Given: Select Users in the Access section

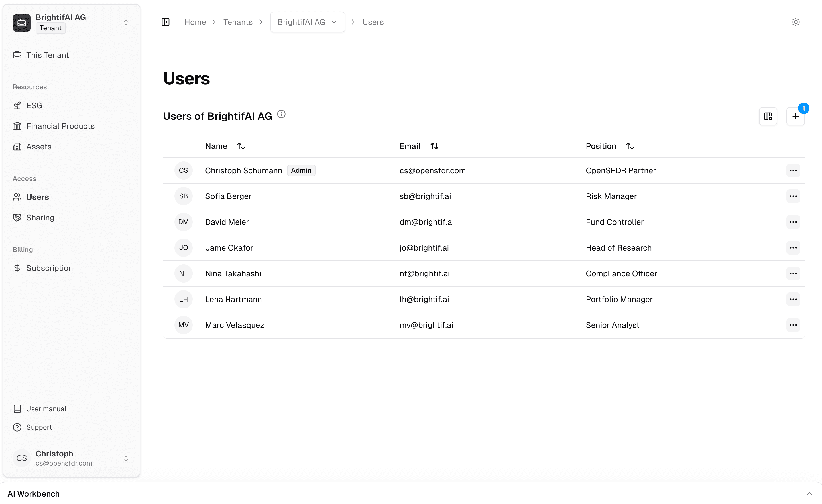Looking at the screenshot, I should pyautogui.click(x=38, y=197).
